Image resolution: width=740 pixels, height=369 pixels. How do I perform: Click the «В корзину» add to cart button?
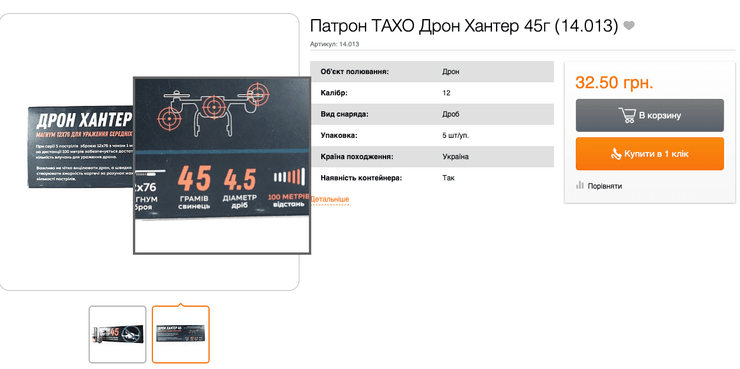649,115
